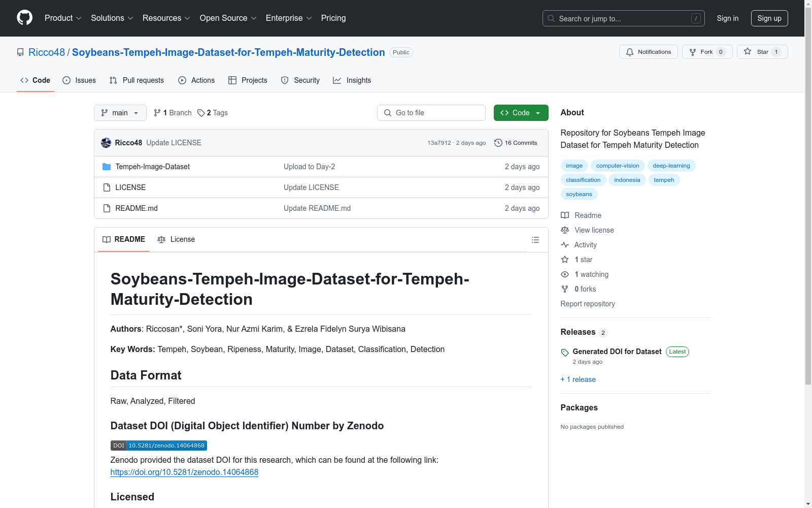Click the fork icon beside 0 forks
Screen dimensions: 812x508
(x=565, y=289)
